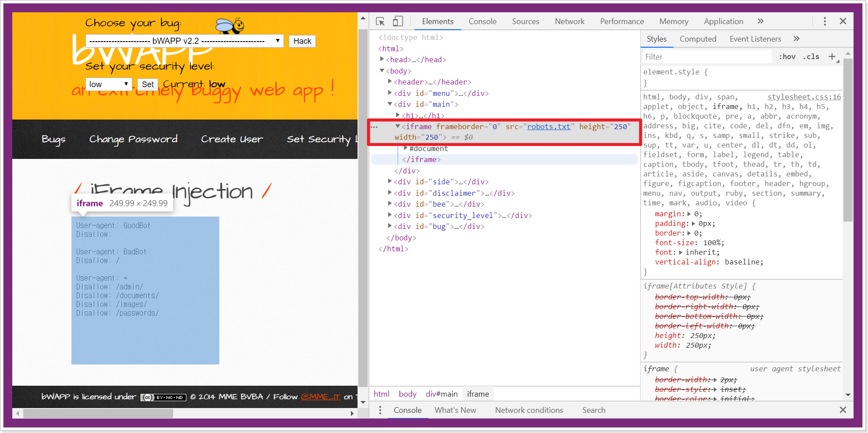The width and height of the screenshot is (868, 433).
Task: Expand the div id menu node
Action: 390,93
